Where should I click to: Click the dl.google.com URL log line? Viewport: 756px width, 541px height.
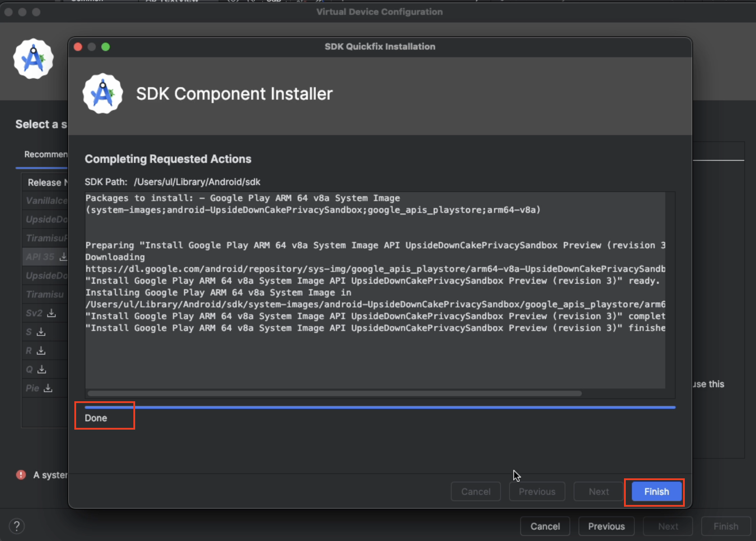(375, 269)
